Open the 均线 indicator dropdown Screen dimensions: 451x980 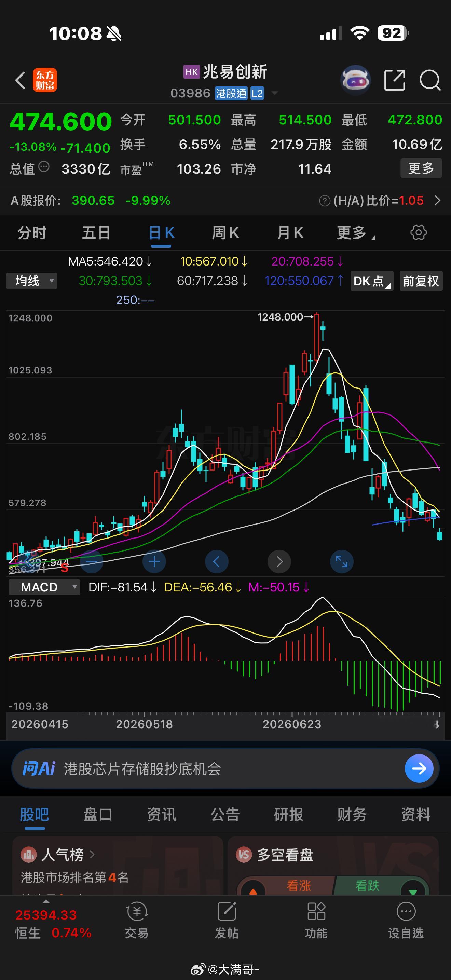click(x=31, y=281)
